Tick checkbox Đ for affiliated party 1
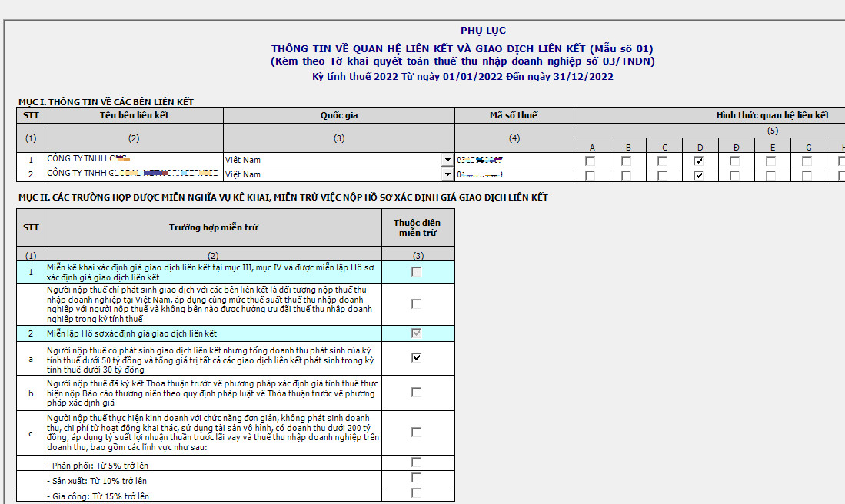The height and width of the screenshot is (504, 845). (734, 161)
